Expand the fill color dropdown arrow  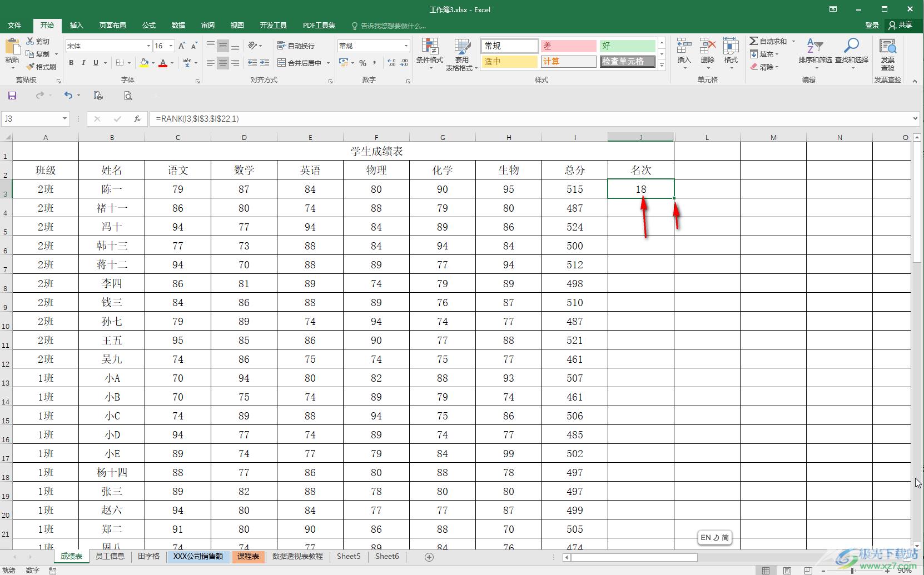coord(153,63)
